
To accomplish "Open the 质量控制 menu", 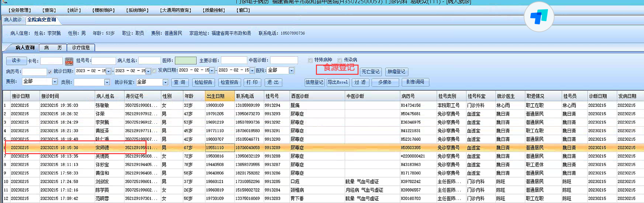I will (214, 10).
